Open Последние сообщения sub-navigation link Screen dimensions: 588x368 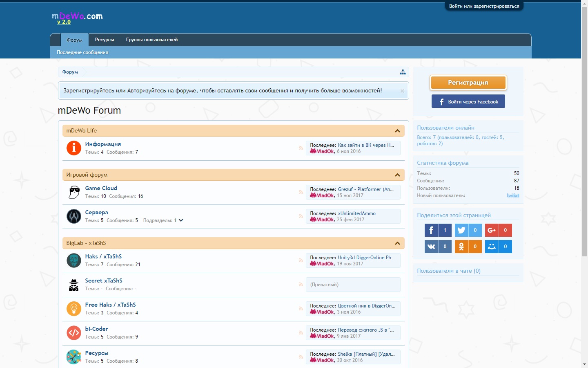[x=82, y=52]
